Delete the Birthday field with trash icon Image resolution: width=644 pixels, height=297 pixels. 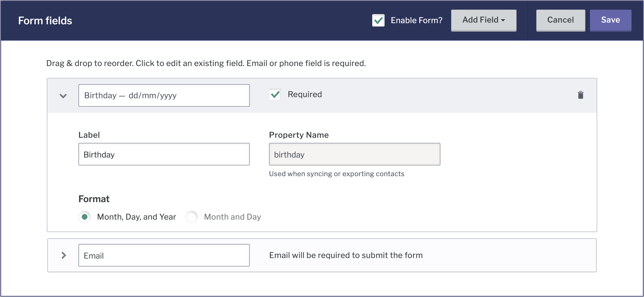pos(580,95)
